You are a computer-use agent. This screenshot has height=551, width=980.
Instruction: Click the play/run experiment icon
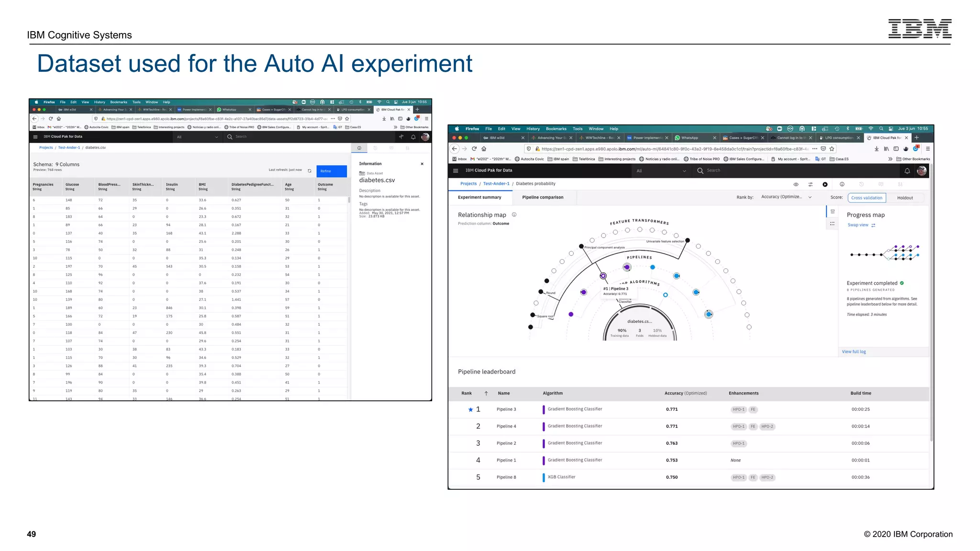pyautogui.click(x=825, y=184)
